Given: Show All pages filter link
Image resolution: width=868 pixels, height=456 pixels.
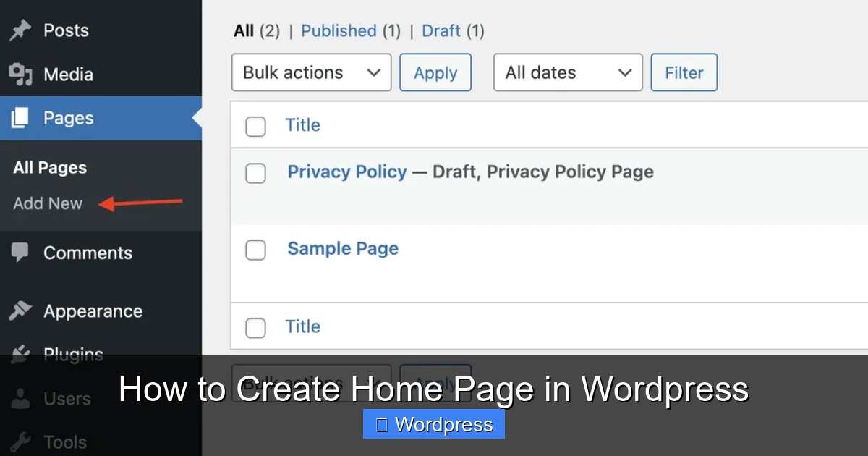Looking at the screenshot, I should click(244, 31).
